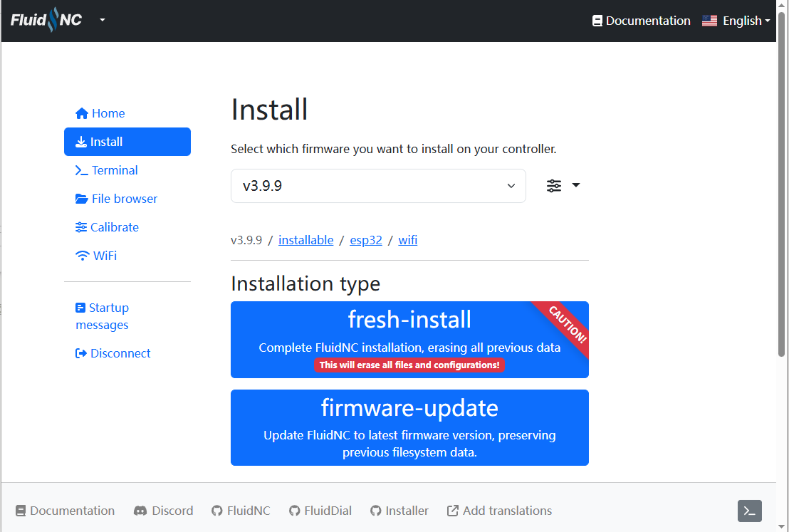Click the download icon on the Install item
Screen dimensions: 789x532
81,142
